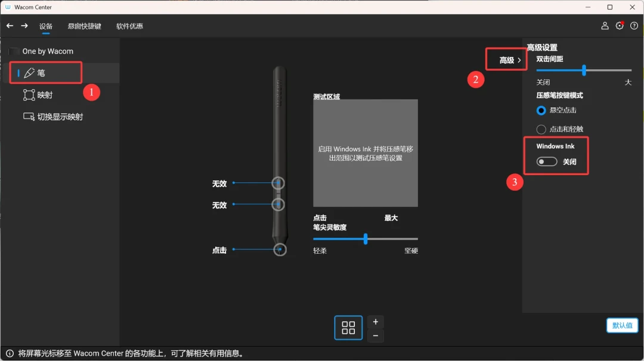The image size is (644, 361).
Task: Click the One by Wacom device name
Action: click(x=48, y=51)
